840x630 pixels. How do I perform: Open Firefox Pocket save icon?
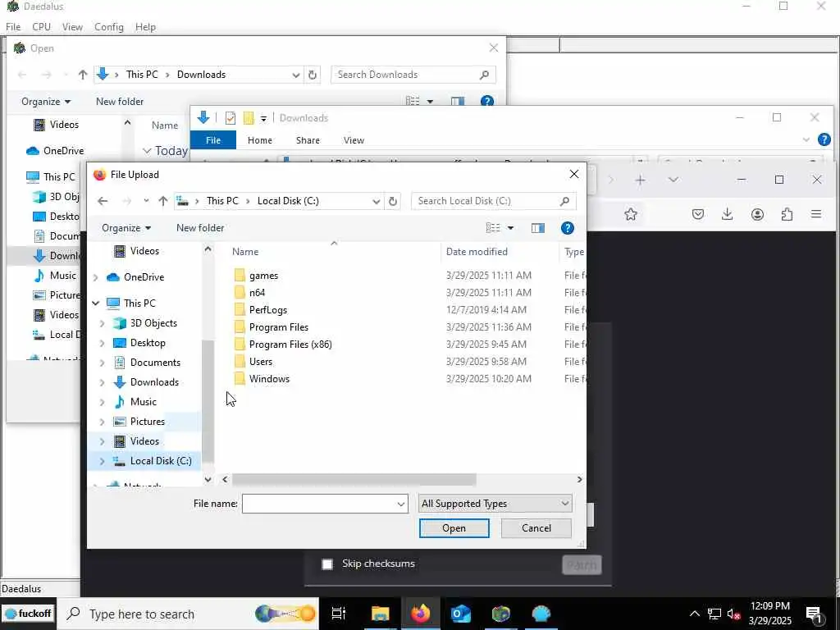coord(697,215)
